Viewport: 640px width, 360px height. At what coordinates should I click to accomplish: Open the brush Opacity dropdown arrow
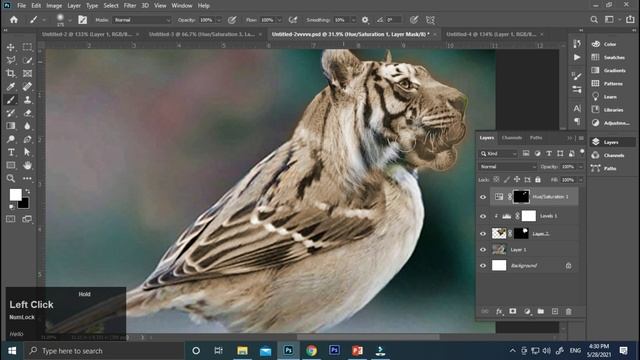tap(219, 20)
